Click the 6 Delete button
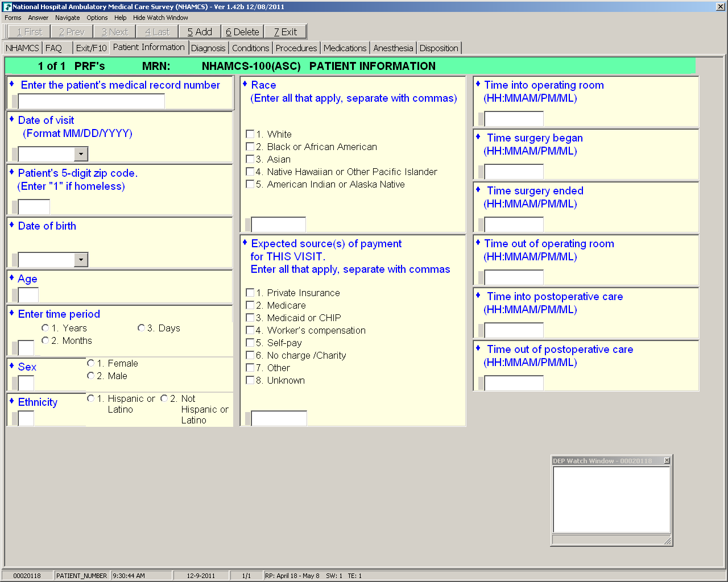Screen dimensions: 728x582 (x=242, y=32)
